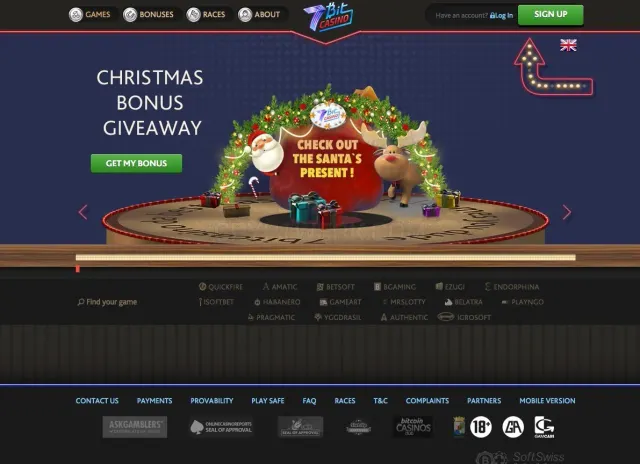
Task: Open the Races footer link
Action: tap(345, 401)
